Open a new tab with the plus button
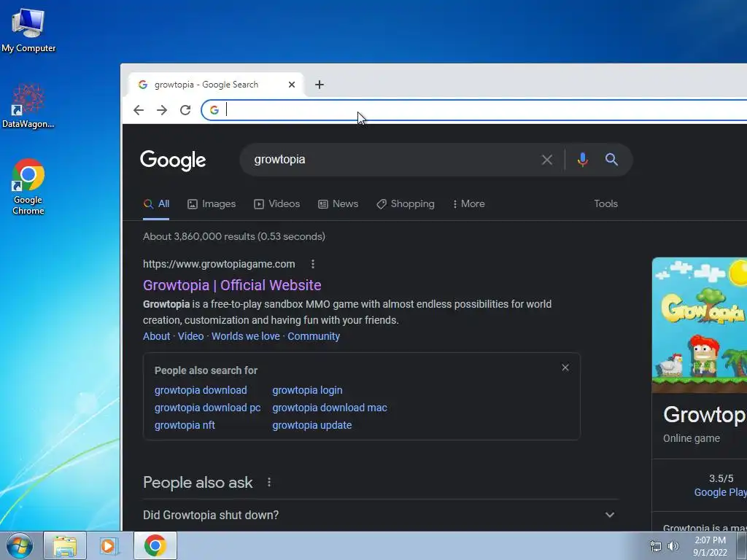The image size is (747, 560). [x=320, y=85]
